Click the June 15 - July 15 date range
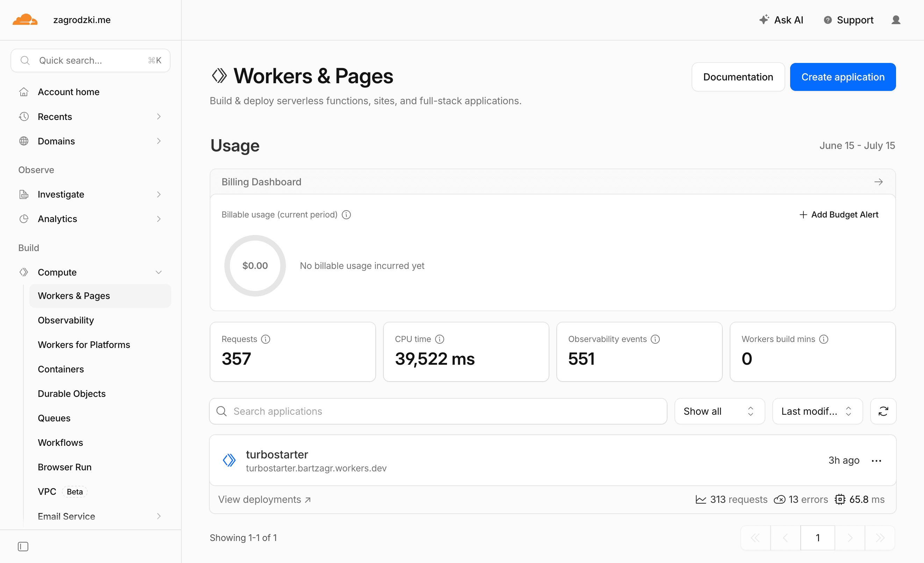The height and width of the screenshot is (563, 924). coord(857,145)
